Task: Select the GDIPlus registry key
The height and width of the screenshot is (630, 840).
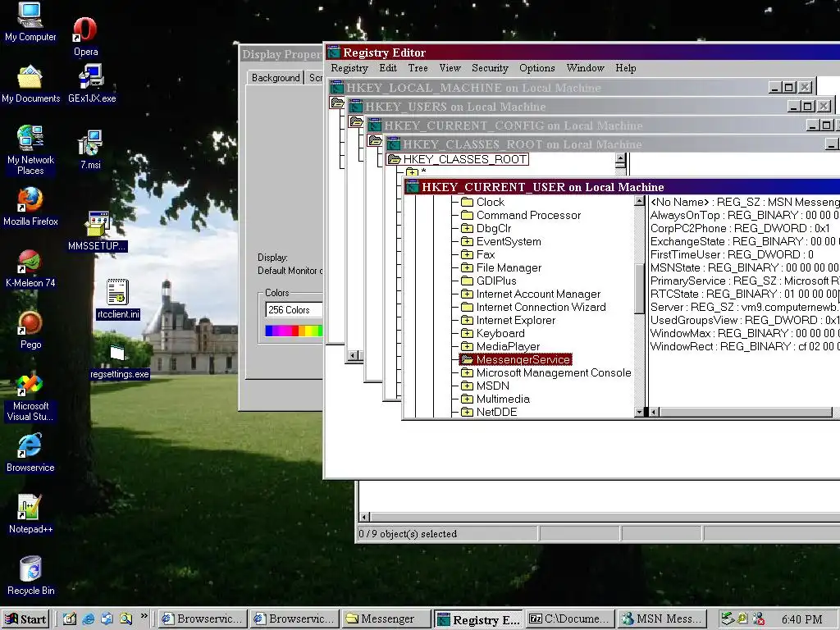Action: (x=496, y=281)
